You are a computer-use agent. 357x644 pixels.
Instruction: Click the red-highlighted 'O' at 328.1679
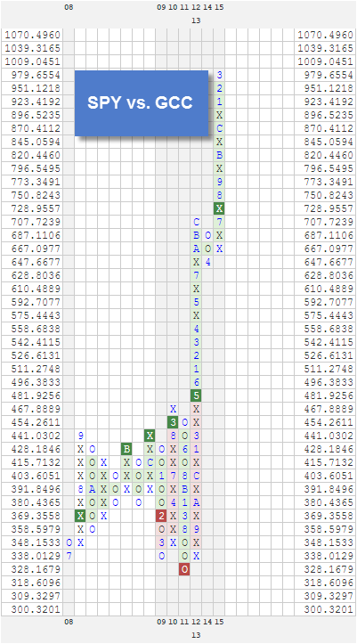point(184,570)
